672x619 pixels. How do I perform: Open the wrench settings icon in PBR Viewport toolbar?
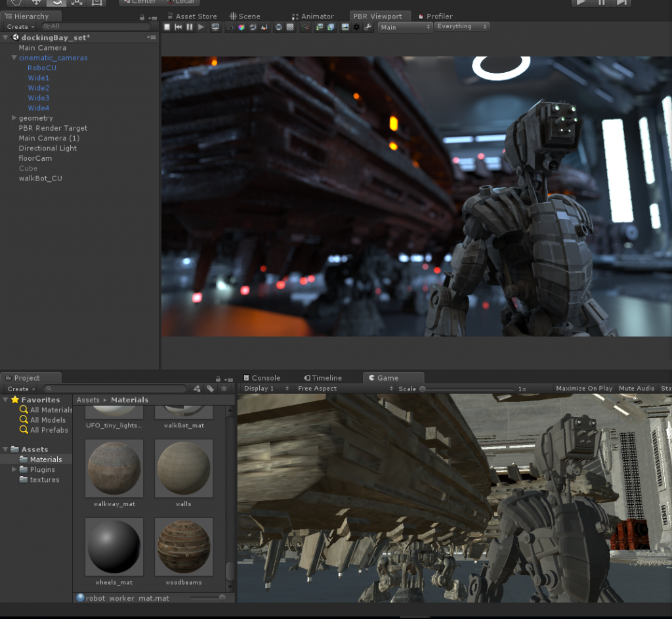(x=367, y=27)
